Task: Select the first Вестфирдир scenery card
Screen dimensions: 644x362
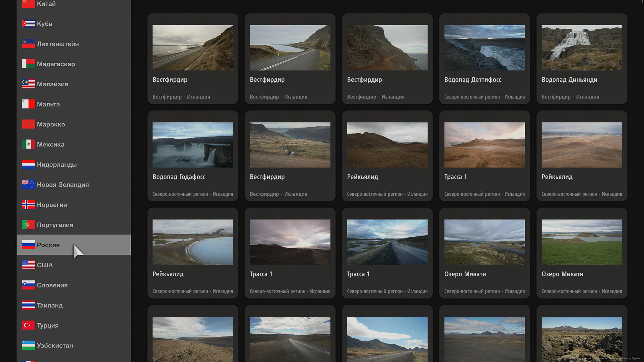Action: click(x=193, y=59)
